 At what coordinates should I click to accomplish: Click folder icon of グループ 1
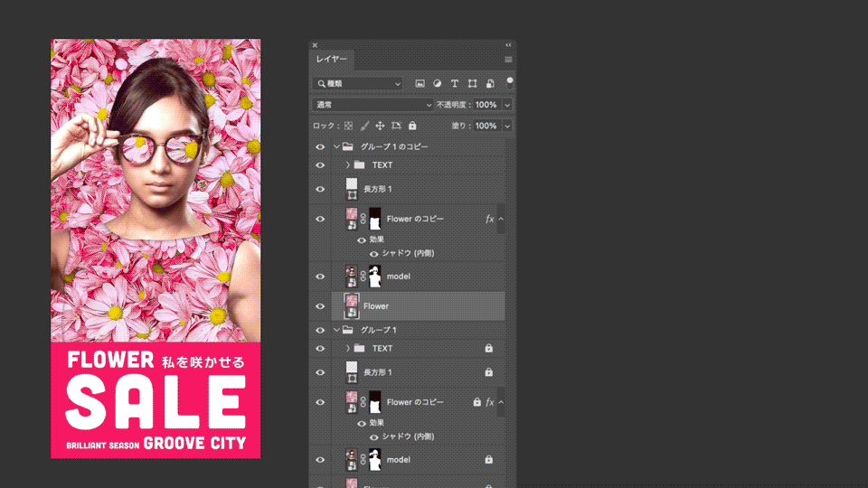click(347, 331)
